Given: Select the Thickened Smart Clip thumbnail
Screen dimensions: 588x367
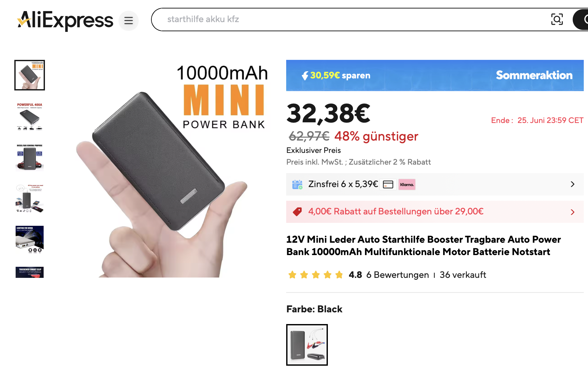Looking at the screenshot, I should pos(30,272).
